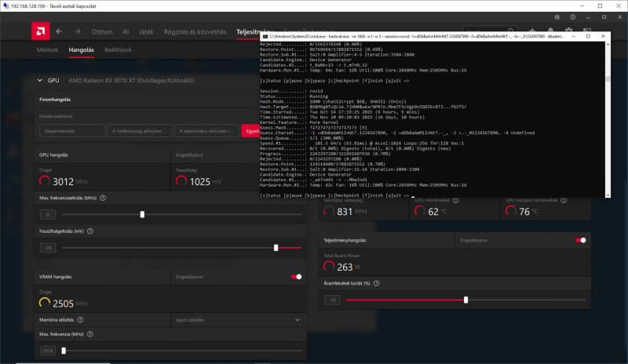The image size is (628, 364).
Task: Open the Otthon tab
Action: (102, 31)
